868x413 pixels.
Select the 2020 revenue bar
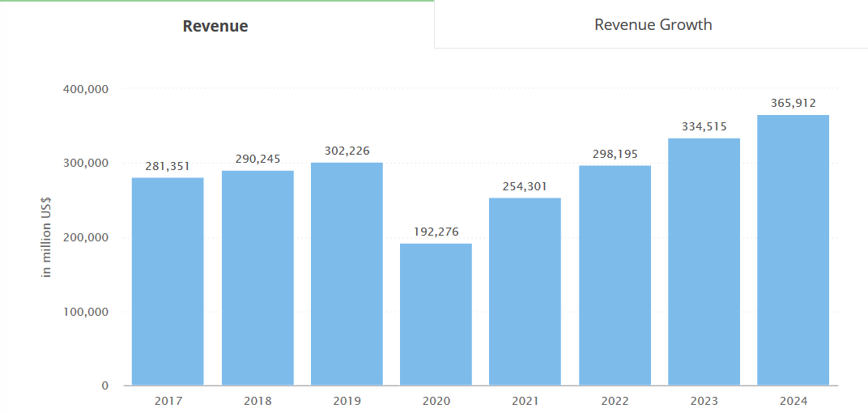(436, 314)
